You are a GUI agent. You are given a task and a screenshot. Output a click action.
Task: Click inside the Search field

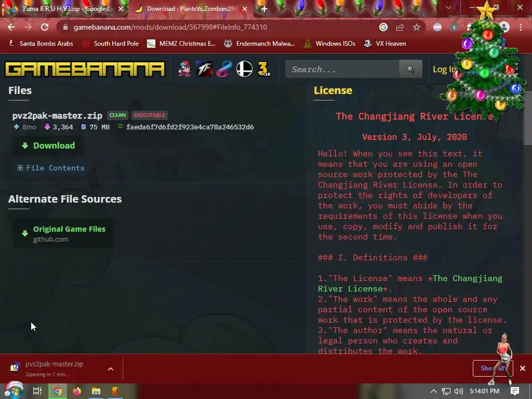coord(342,69)
